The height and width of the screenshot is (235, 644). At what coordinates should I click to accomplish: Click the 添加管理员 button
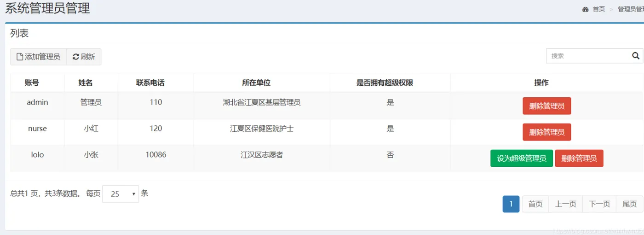coord(39,57)
